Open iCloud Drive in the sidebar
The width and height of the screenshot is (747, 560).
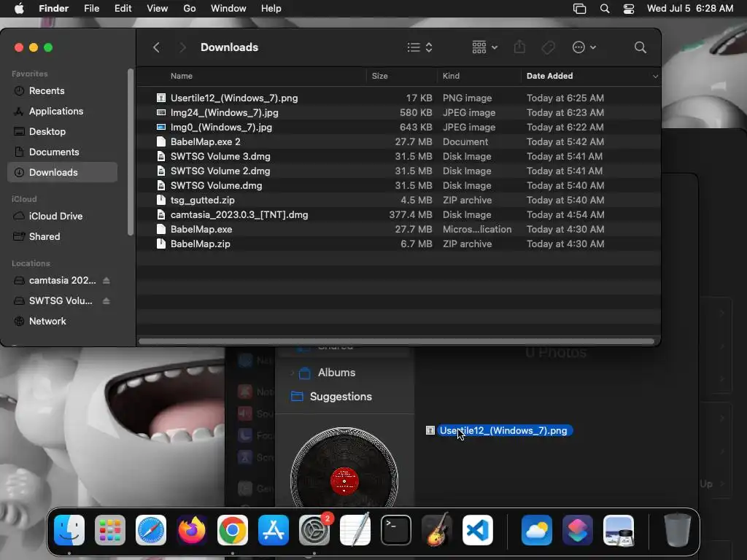(63, 216)
